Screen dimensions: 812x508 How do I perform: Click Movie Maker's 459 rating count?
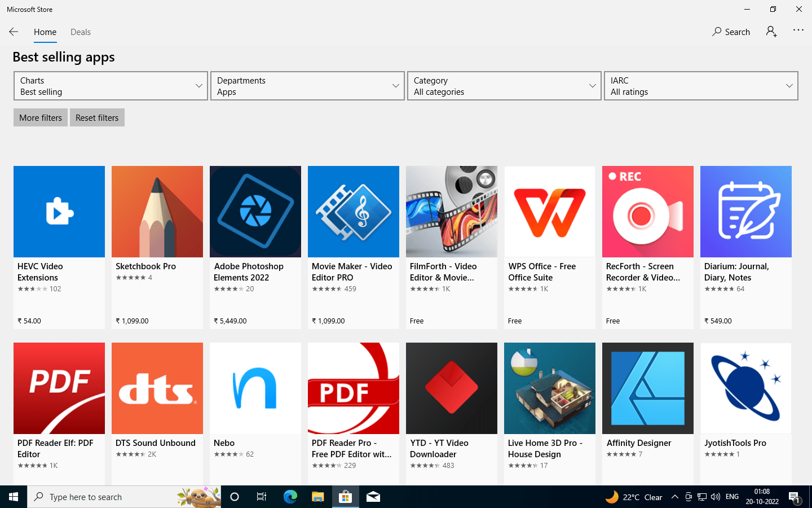350,288
